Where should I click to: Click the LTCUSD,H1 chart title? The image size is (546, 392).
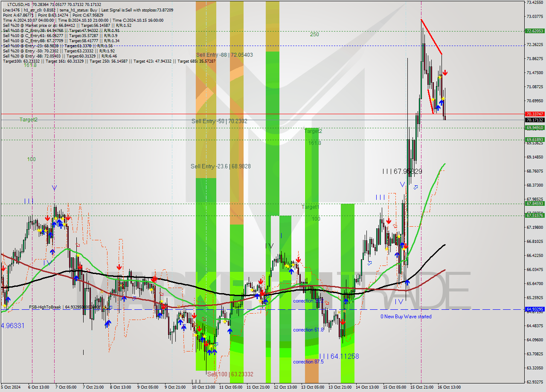pyautogui.click(x=19, y=4)
